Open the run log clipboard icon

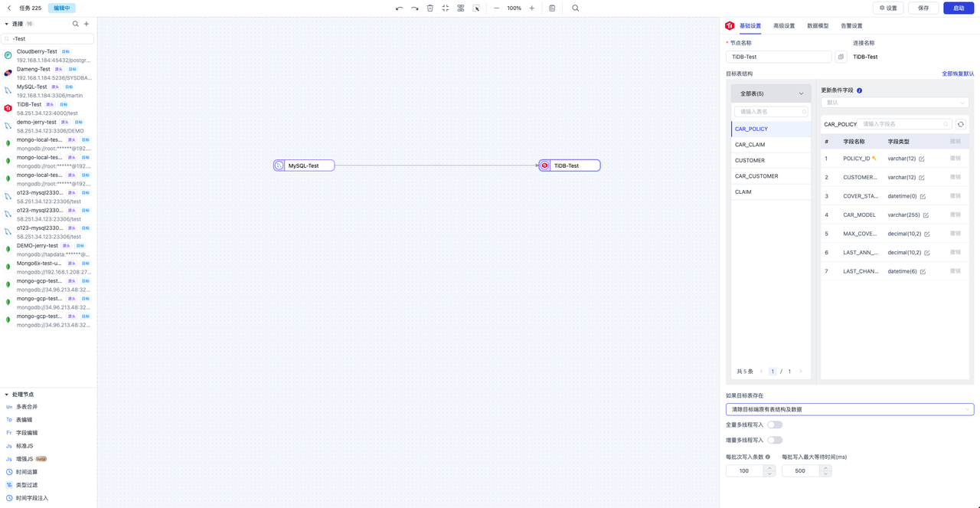(x=552, y=8)
